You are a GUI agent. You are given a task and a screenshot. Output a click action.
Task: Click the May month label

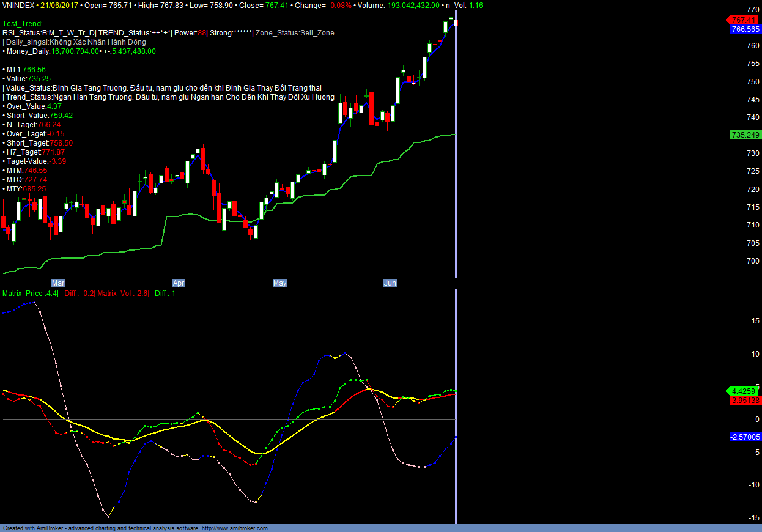tap(279, 283)
